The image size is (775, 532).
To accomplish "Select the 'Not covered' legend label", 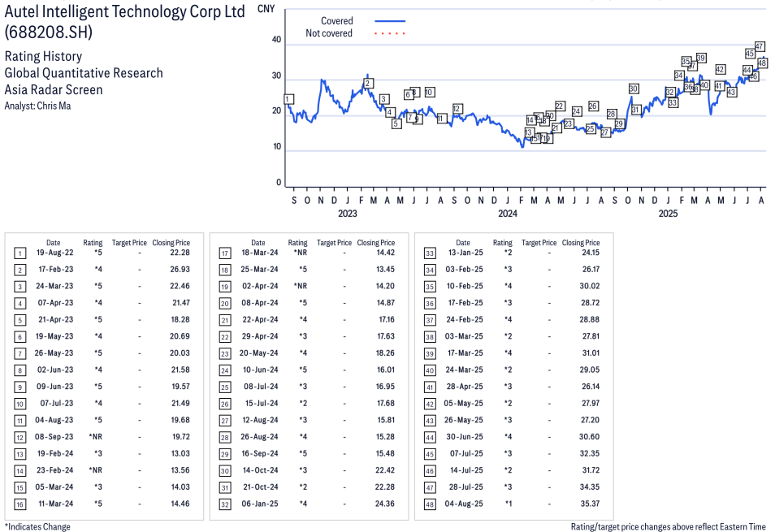I will [329, 33].
